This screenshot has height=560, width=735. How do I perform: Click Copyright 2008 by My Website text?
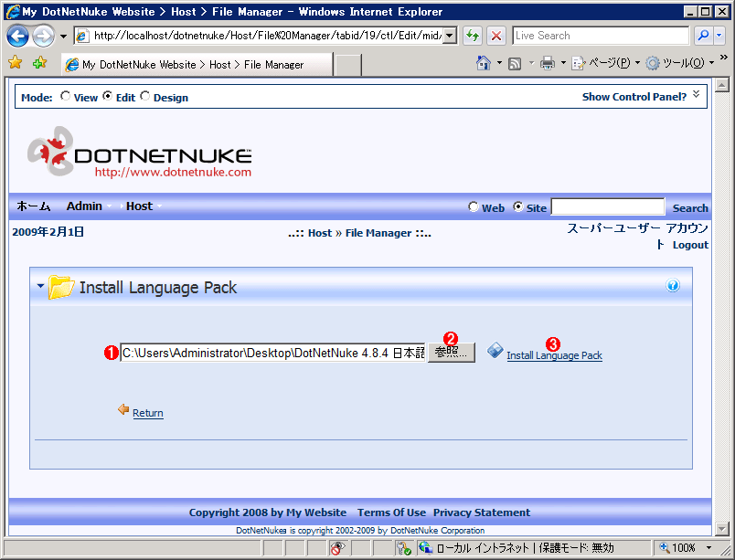[x=268, y=512]
